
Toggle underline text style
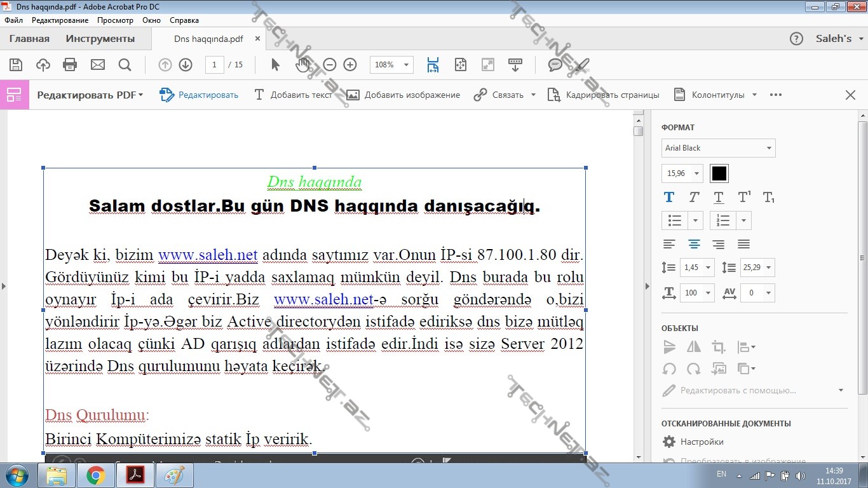tap(718, 197)
